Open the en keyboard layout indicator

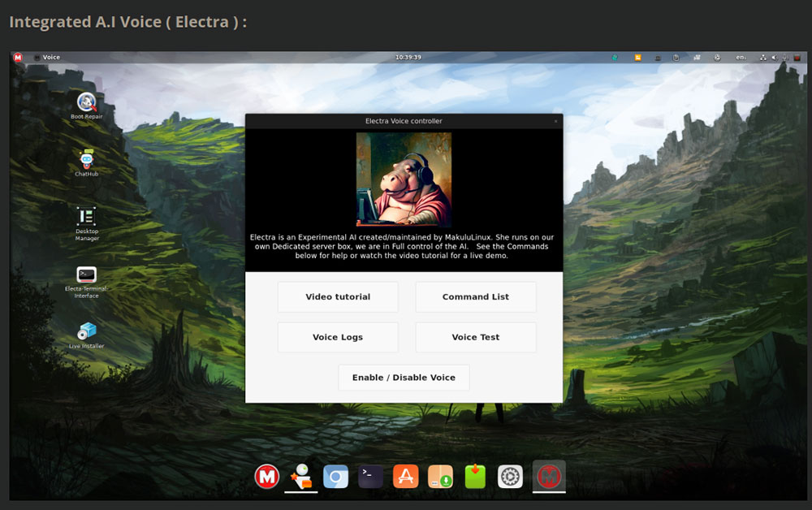click(x=741, y=58)
